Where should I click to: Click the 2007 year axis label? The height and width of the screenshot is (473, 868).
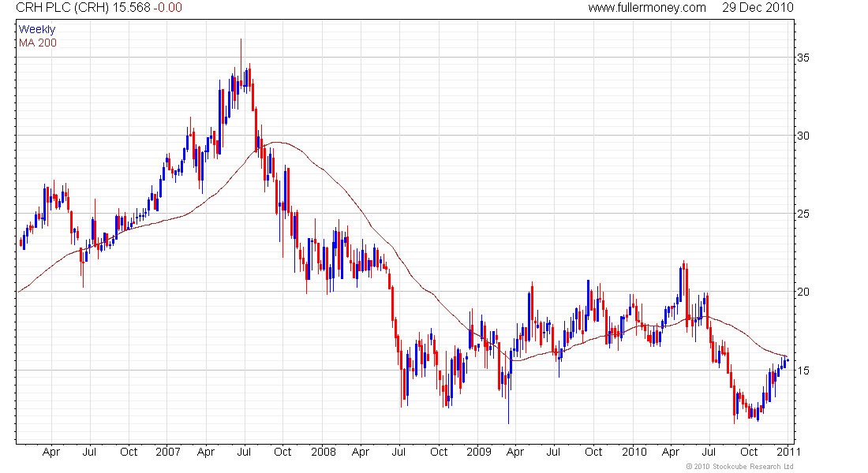168,452
